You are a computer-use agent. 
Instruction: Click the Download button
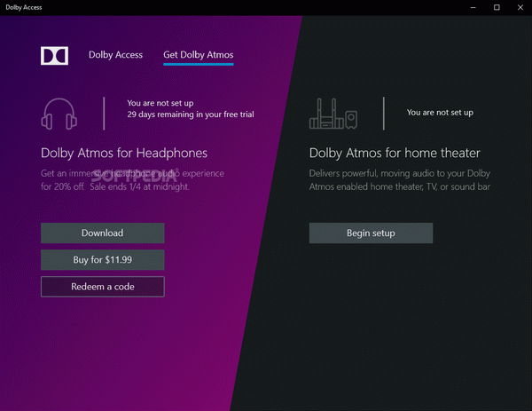103,233
